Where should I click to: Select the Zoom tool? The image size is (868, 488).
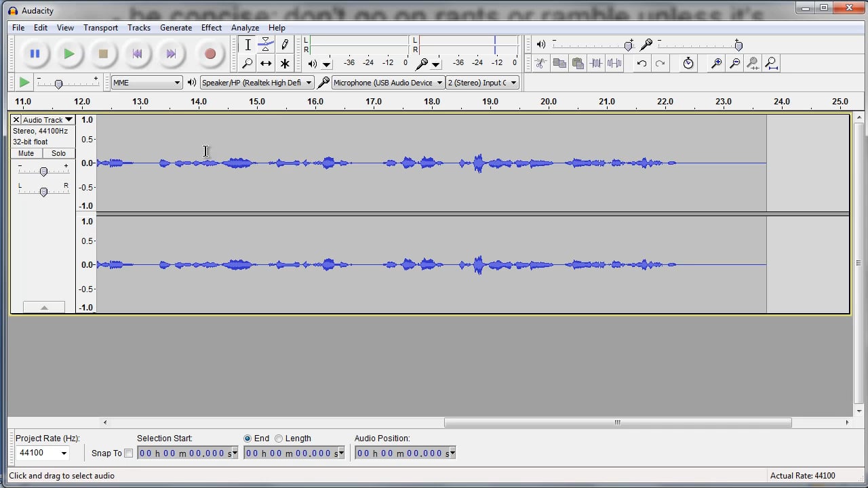pyautogui.click(x=248, y=63)
